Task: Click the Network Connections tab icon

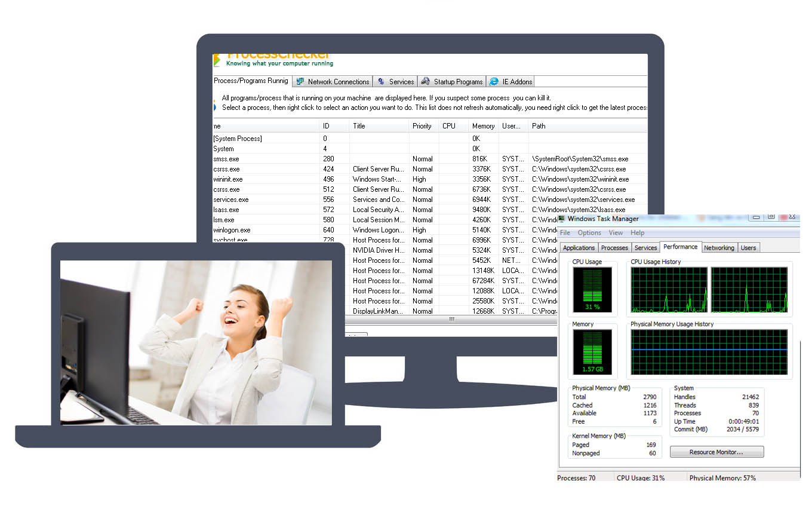Action: [300, 81]
